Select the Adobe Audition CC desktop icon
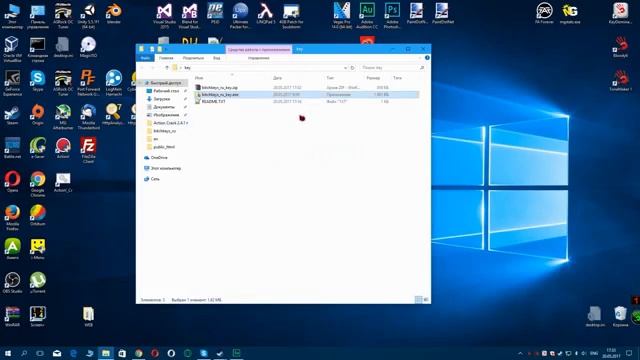This screenshot has height=360, width=640. tap(367, 16)
